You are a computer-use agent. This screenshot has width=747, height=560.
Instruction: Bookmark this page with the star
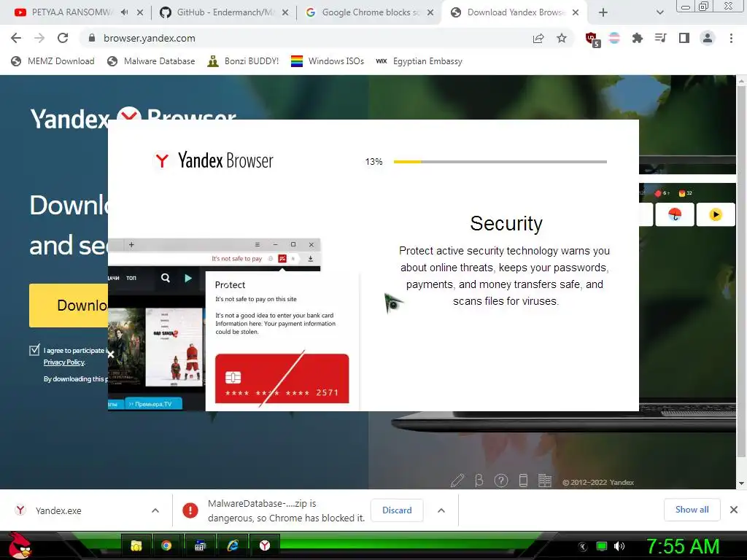(562, 38)
